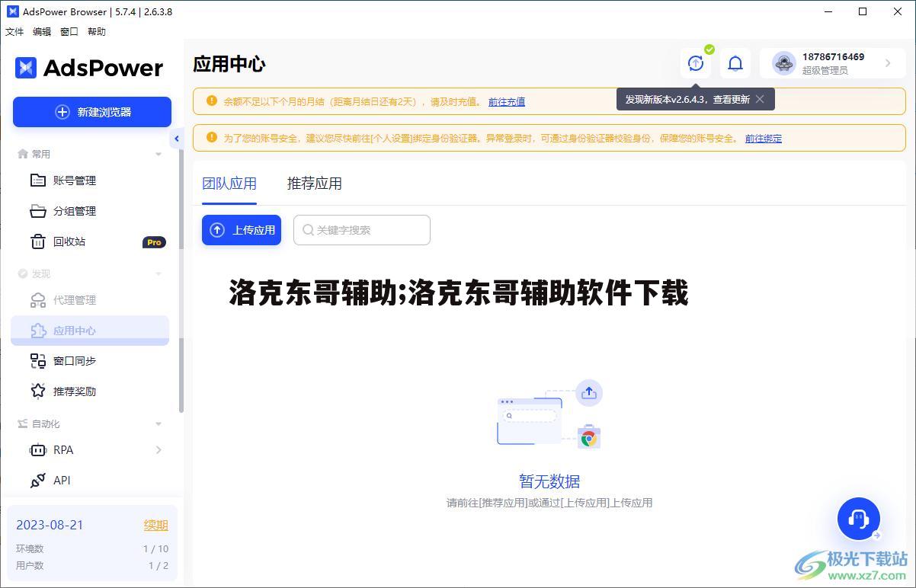Screen dimensions: 916x588
Task: Collapse the 常用 section
Action: pos(159,154)
